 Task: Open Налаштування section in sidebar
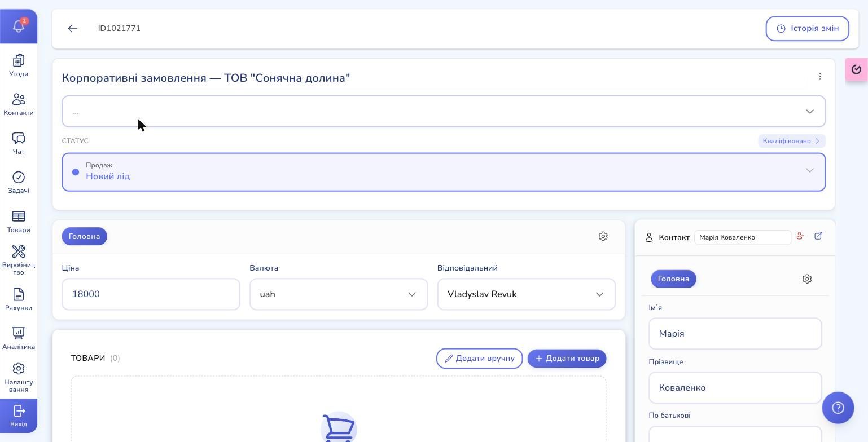tap(19, 377)
